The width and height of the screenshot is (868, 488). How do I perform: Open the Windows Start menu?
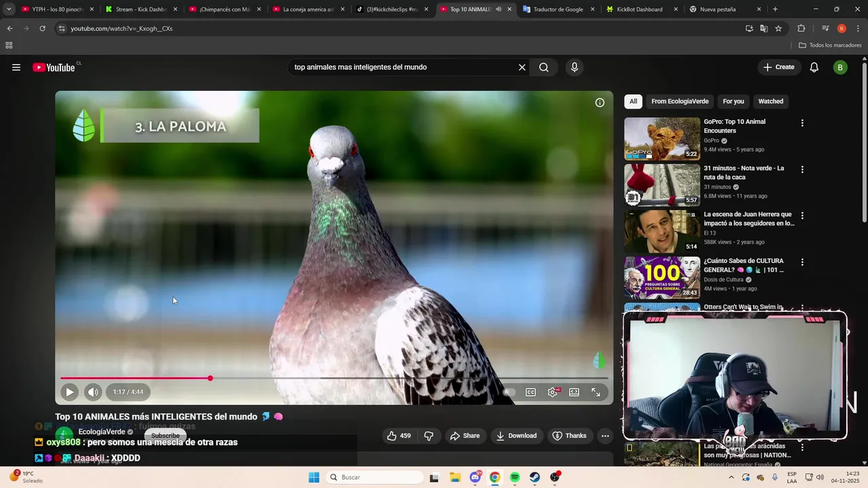(314, 477)
